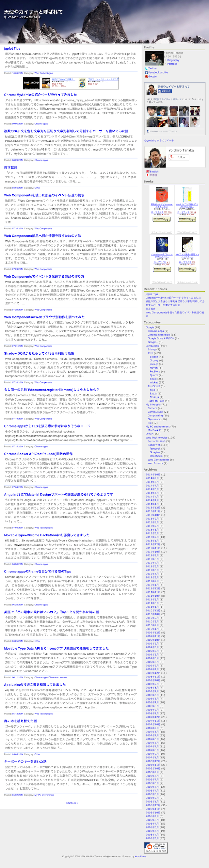Open the AngularJSにてMaterial Design post title
The width and height of the screenshot is (209, 868).
tap(58, 494)
